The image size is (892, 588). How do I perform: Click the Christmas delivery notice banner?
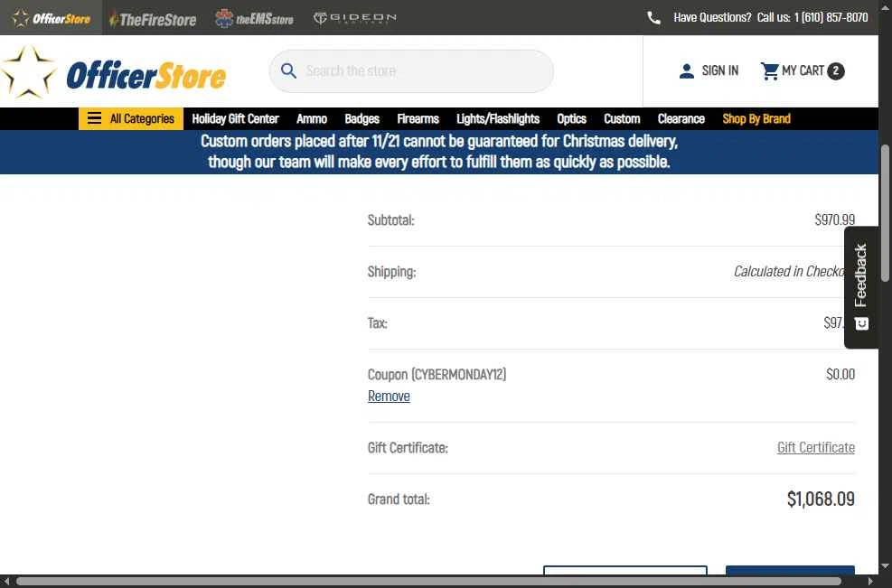438,152
